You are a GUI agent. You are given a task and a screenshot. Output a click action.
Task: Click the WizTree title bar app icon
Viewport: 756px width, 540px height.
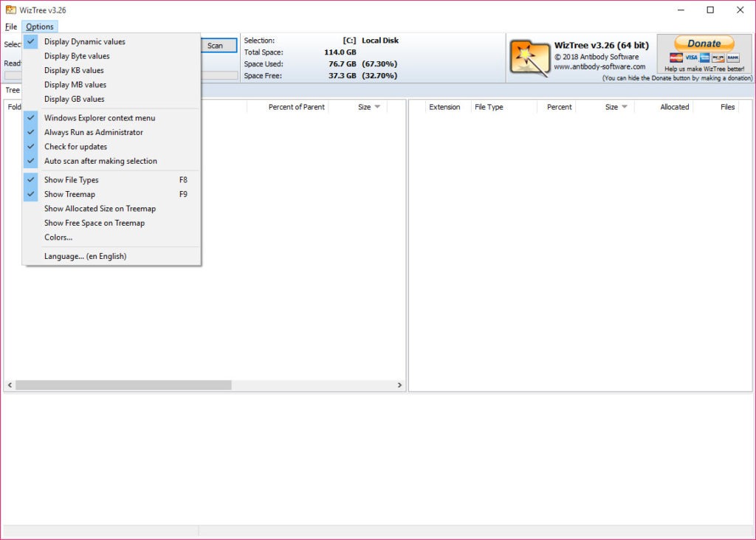coord(10,10)
